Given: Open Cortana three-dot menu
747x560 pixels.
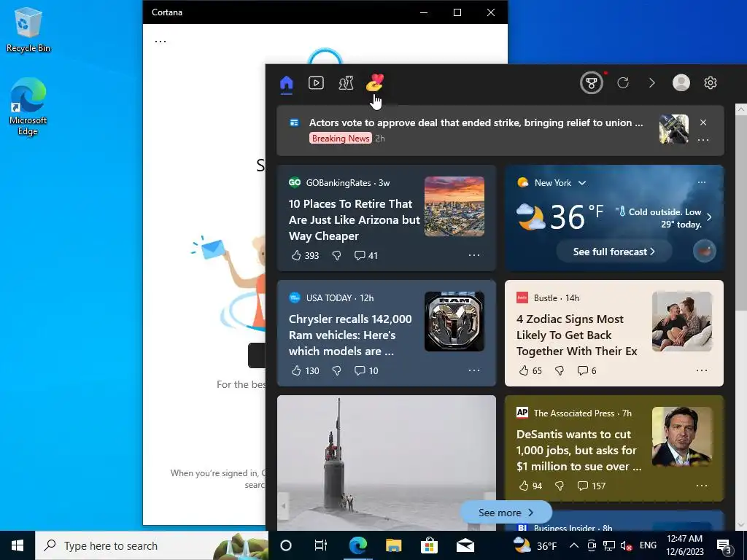Looking at the screenshot, I should (x=160, y=42).
